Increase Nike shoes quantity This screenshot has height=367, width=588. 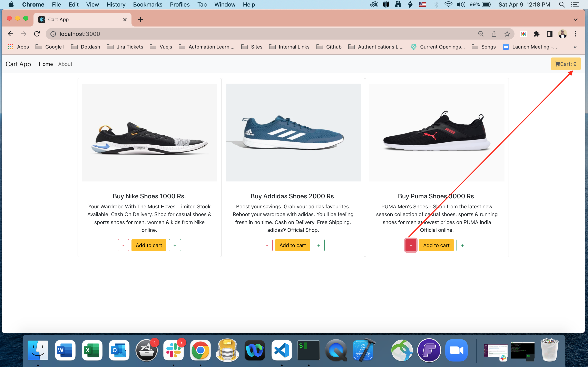tap(175, 245)
